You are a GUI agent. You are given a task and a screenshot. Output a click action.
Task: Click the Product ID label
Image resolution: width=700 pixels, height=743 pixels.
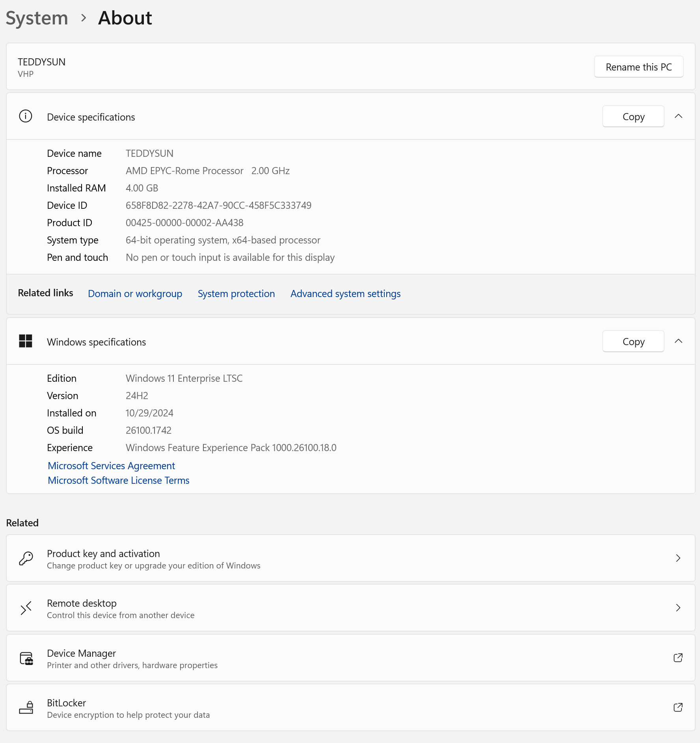click(69, 223)
